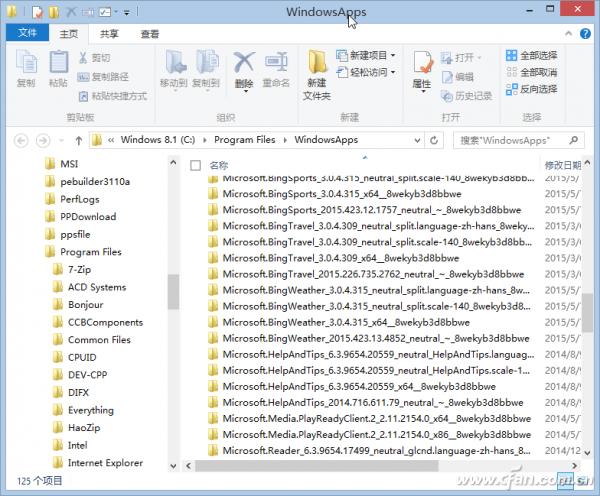Click the Invert Selection (反向选择) icon
The width and height of the screenshot is (600, 496).
coord(511,89)
